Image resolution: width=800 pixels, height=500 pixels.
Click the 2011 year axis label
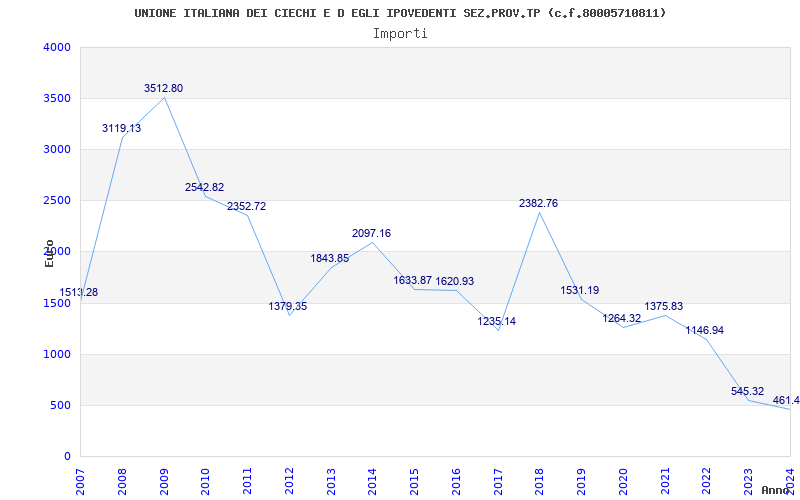coord(247,482)
